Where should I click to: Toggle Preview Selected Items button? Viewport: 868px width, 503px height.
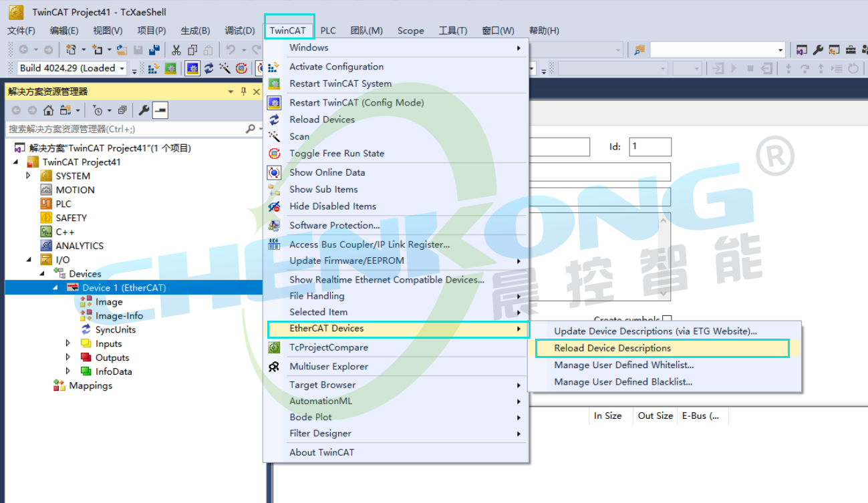click(x=160, y=110)
